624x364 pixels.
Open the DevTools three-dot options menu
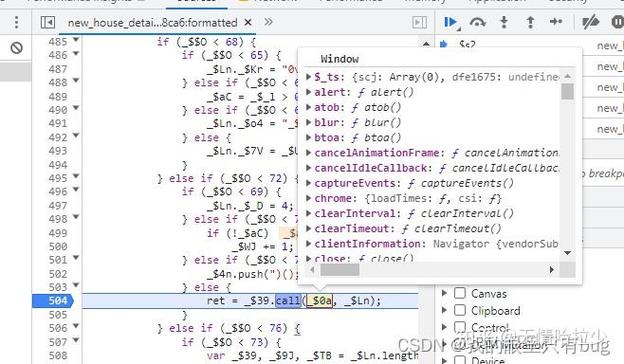(x=16, y=22)
